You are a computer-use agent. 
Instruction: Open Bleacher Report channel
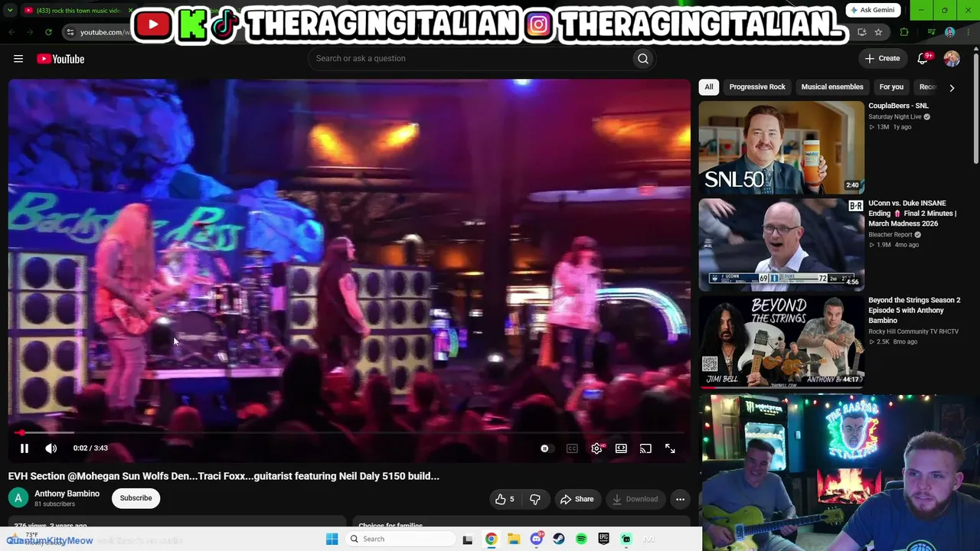click(890, 235)
